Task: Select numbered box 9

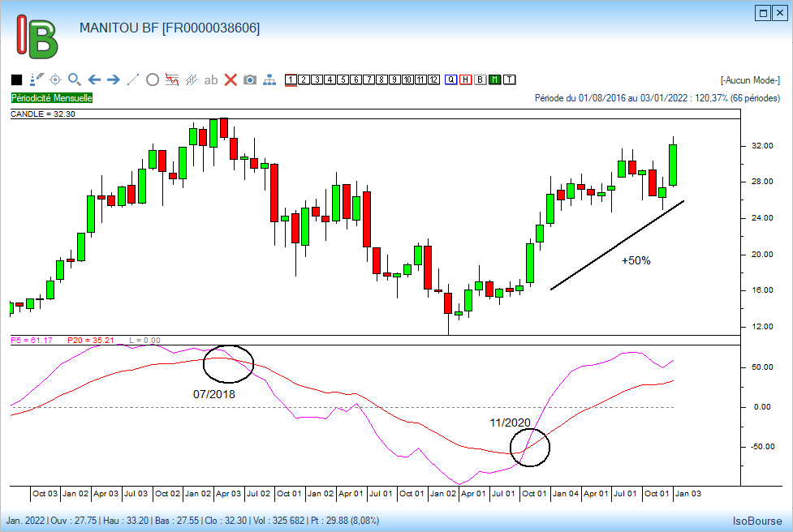Action: pos(395,79)
